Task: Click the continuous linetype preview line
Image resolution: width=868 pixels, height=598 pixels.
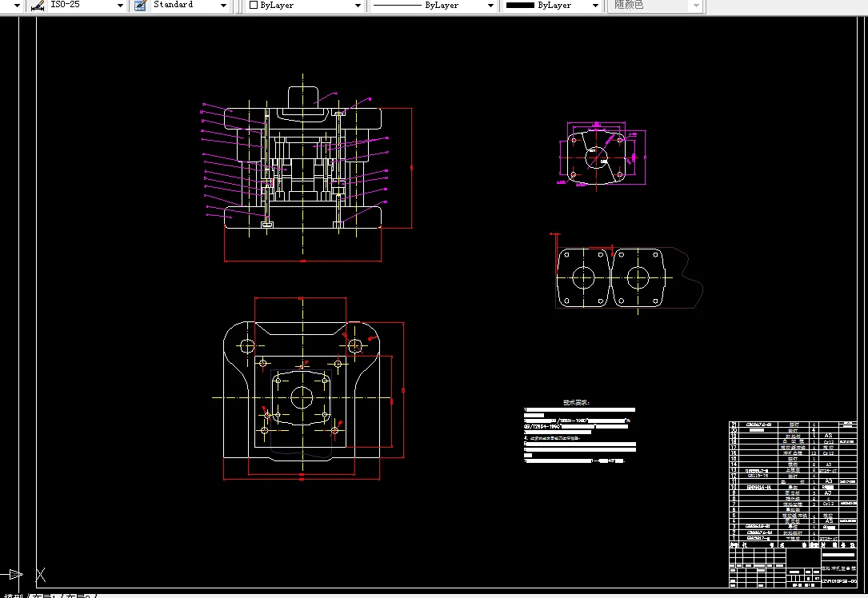Action: [x=398, y=5]
